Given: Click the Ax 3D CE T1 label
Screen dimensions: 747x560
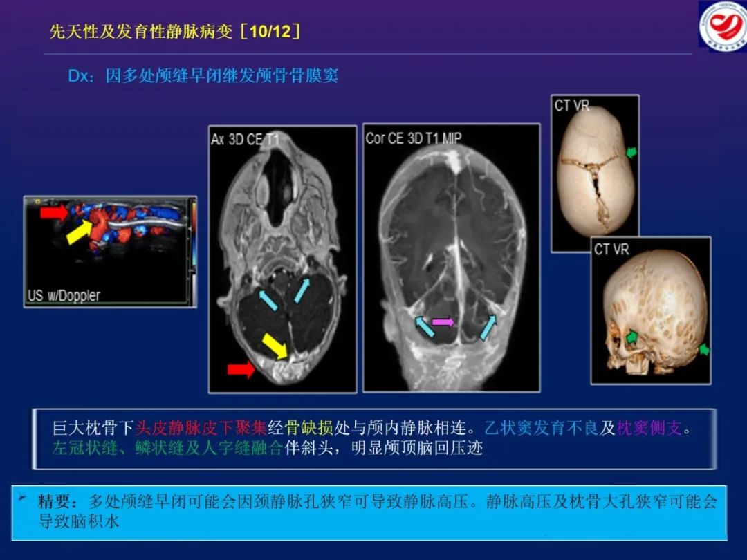Looking at the screenshot, I should 244,139.
